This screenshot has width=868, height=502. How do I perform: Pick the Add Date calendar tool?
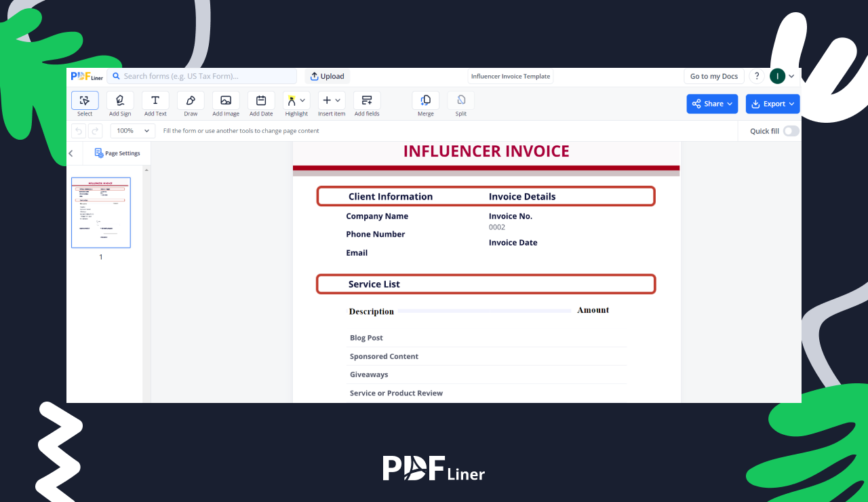click(261, 101)
